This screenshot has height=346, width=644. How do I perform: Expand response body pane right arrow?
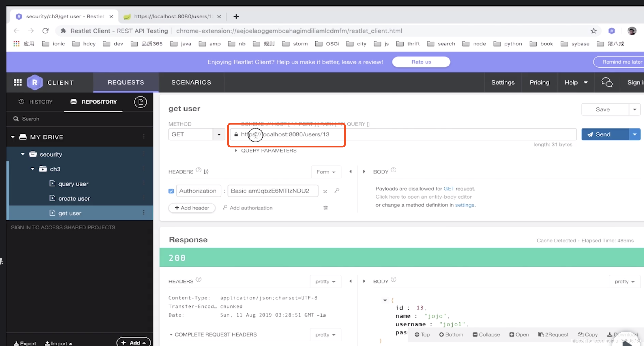[364, 281]
